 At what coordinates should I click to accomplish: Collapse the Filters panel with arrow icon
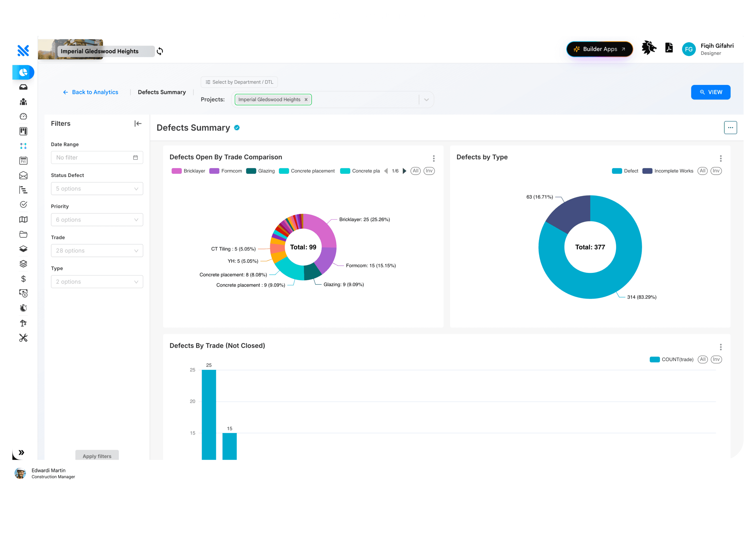138,124
